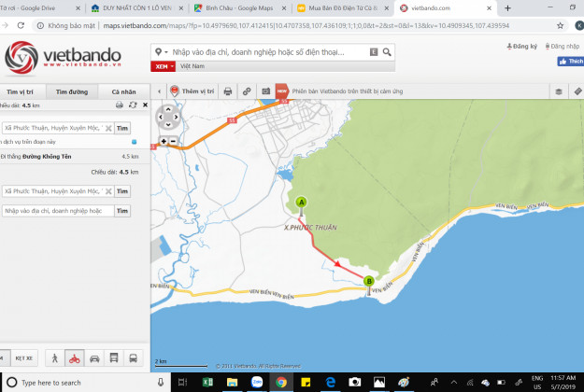Viewport: 584px width, 392px height.
Task: Zoom out with the minus button
Action: point(173,142)
